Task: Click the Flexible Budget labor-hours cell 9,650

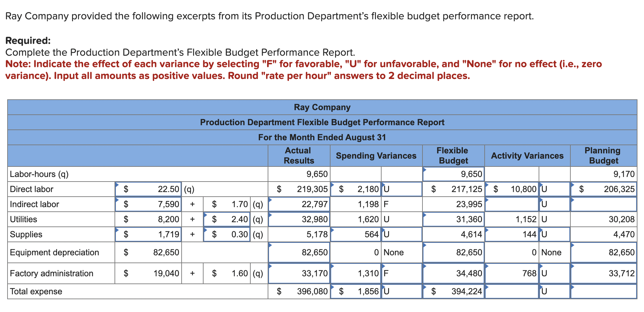Action: pyautogui.click(x=453, y=174)
